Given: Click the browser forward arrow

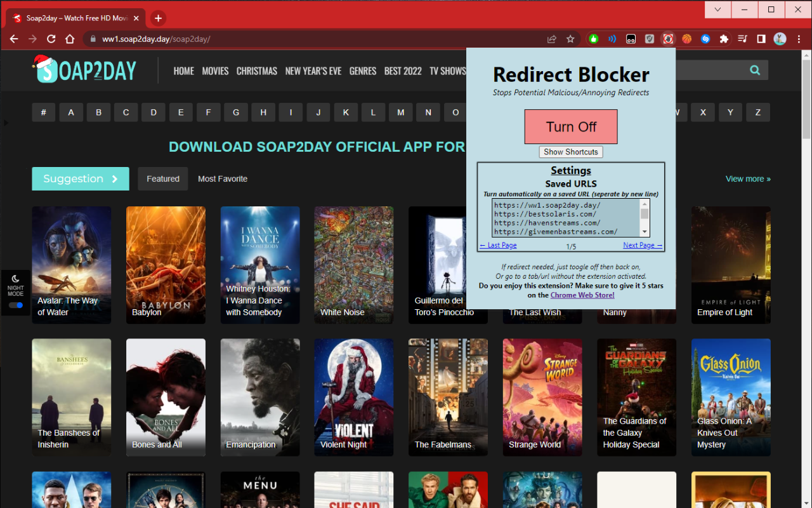Looking at the screenshot, I should coord(32,39).
